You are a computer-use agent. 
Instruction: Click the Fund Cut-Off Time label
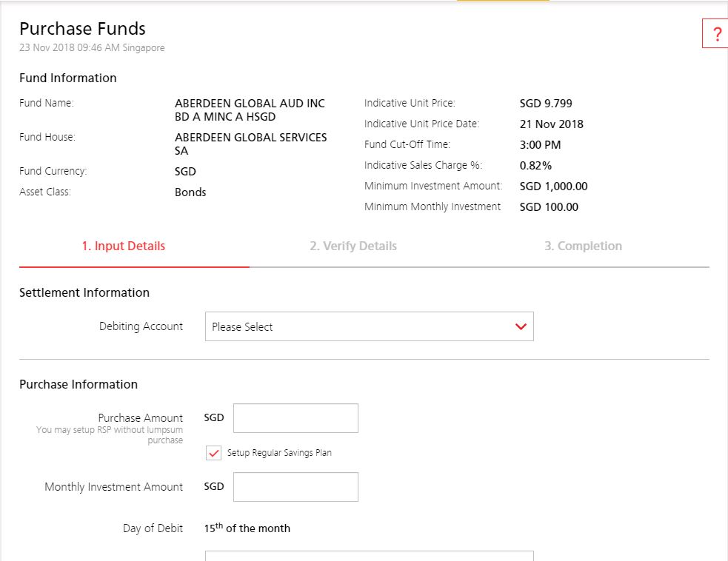407,145
